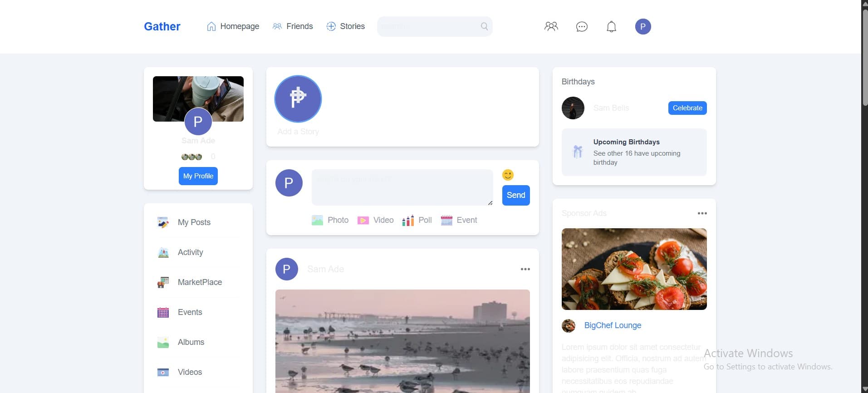Open the BigChef Lounge link

pyautogui.click(x=613, y=325)
